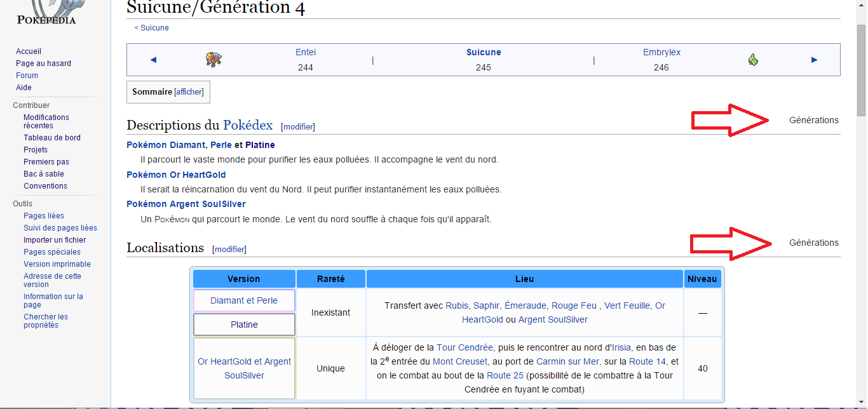Screen dimensions: 868x409
Task: Click the Unique rarity cell
Action: [x=330, y=368]
